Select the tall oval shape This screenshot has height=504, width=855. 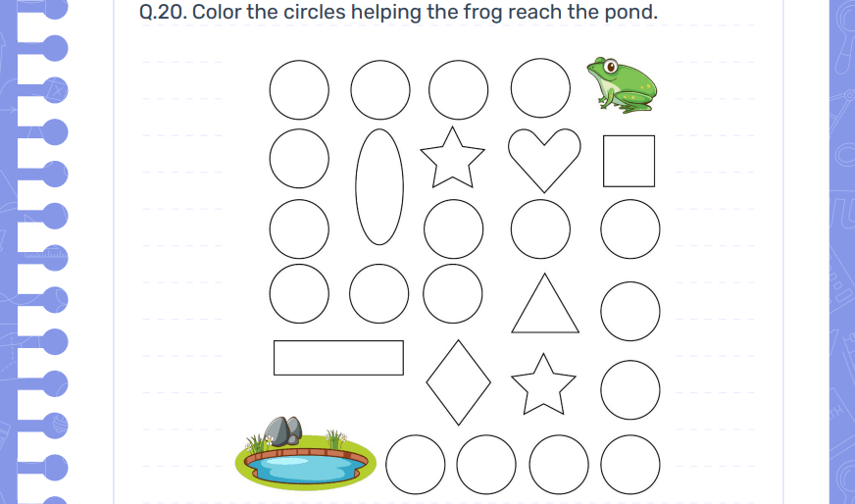coord(379,186)
